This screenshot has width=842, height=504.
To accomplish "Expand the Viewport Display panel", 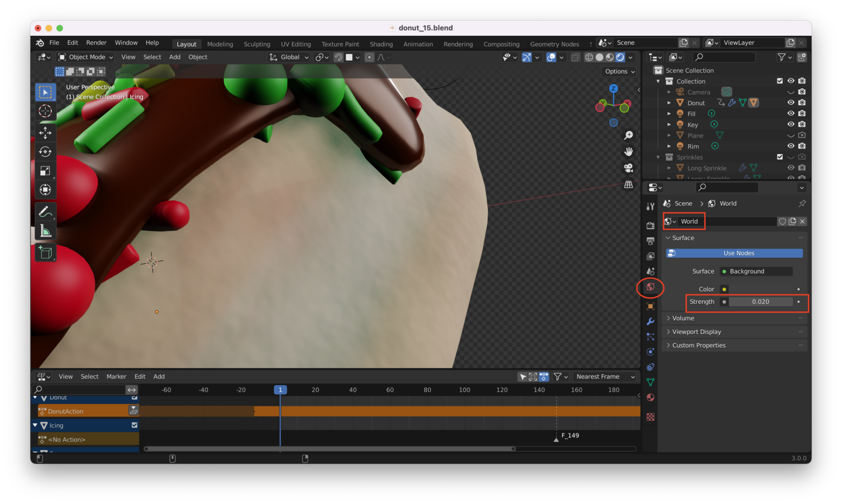I will (697, 332).
